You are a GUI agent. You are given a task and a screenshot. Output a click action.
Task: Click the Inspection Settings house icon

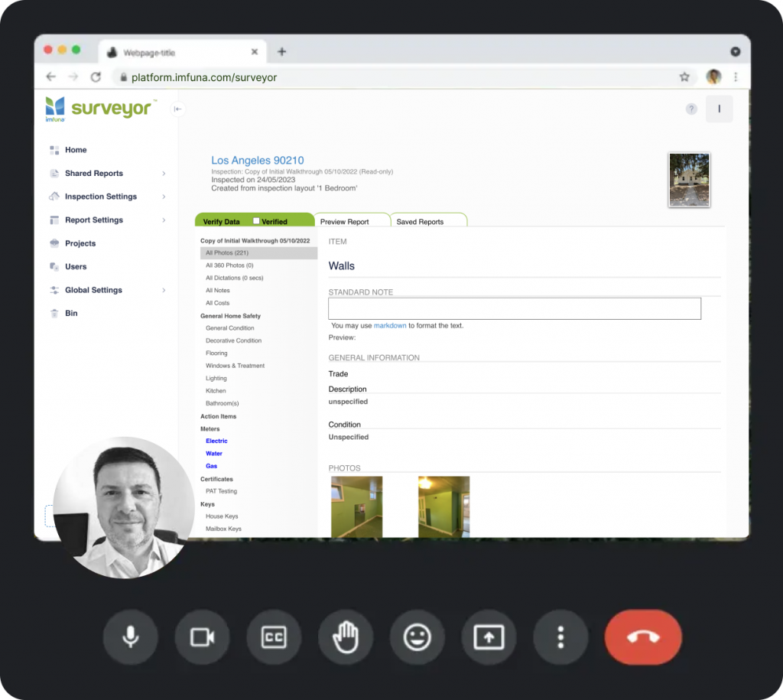coord(54,197)
